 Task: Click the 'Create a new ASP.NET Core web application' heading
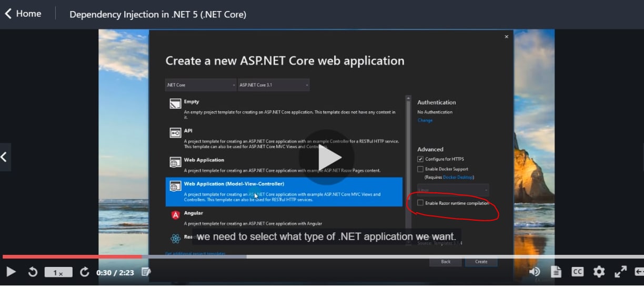pos(285,61)
